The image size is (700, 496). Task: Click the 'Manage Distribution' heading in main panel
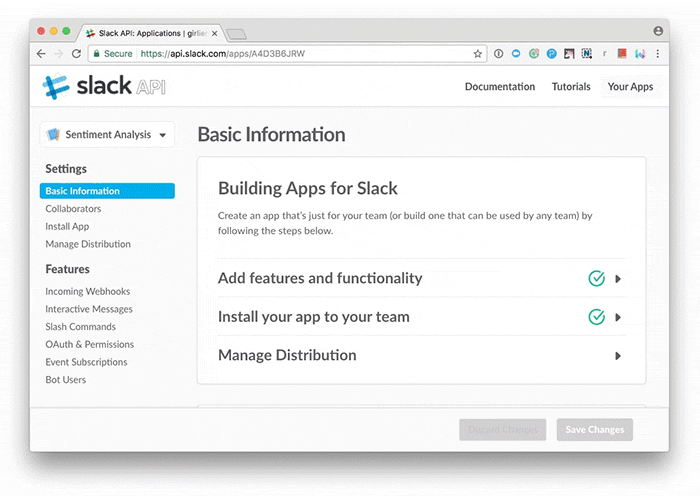click(x=287, y=355)
